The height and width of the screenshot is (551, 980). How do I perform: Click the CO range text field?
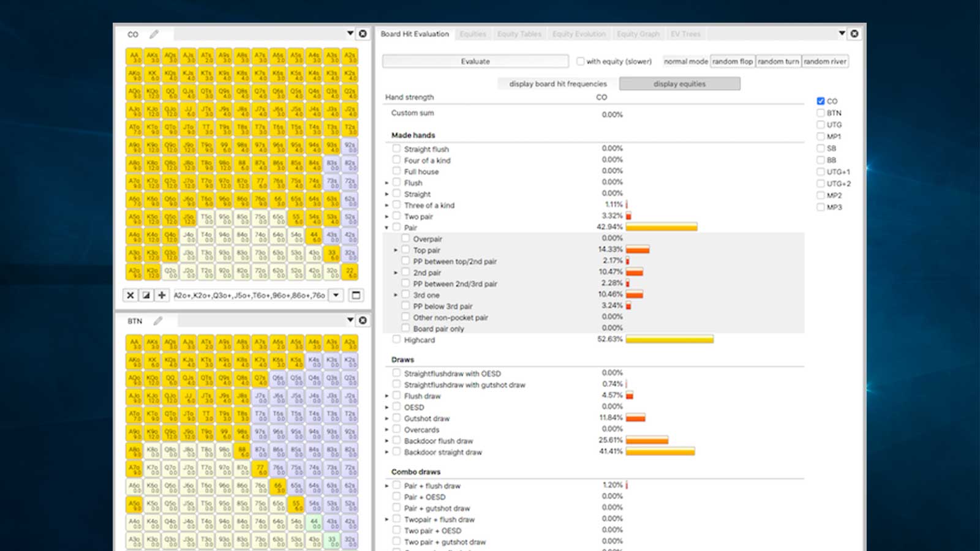pyautogui.click(x=250, y=295)
